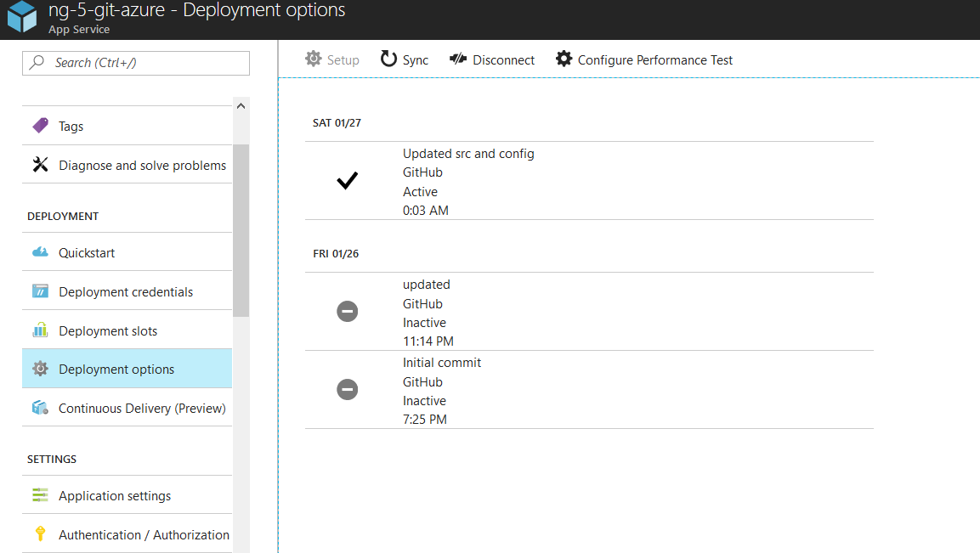Click the SAT 01/27 date header
Viewport: 980px width, 553px height.
(x=337, y=123)
